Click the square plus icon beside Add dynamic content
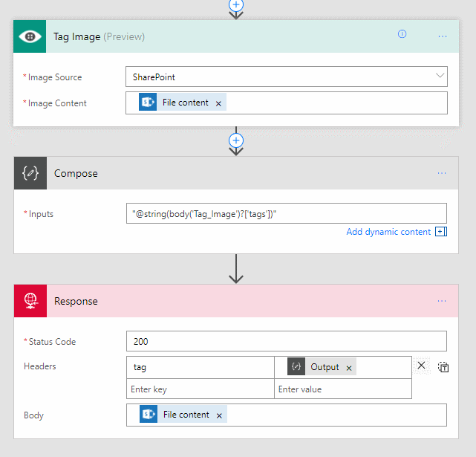Screen dimensions: 476x457 [440, 232]
